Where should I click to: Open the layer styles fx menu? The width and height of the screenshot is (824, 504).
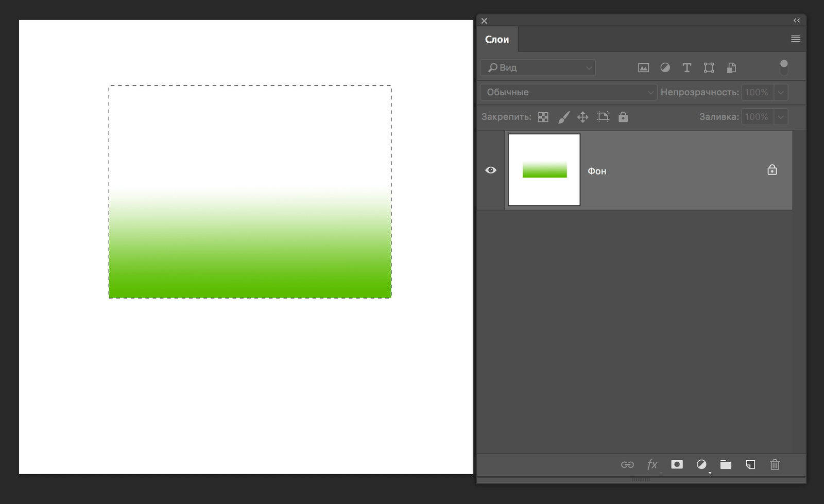tap(652, 464)
